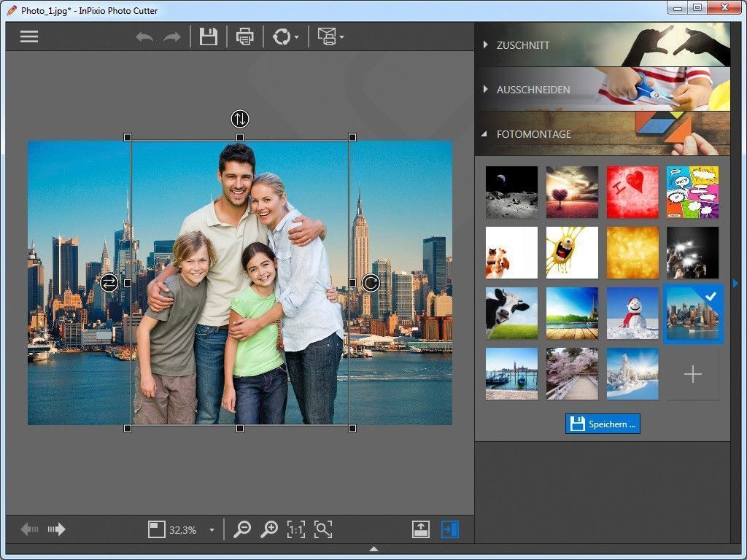Click the Speichern button

point(603,424)
